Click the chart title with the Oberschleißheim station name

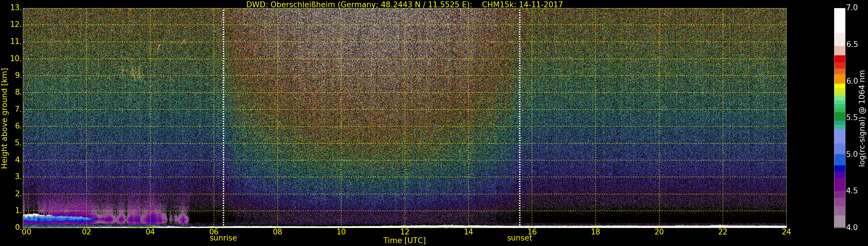coord(404,4)
